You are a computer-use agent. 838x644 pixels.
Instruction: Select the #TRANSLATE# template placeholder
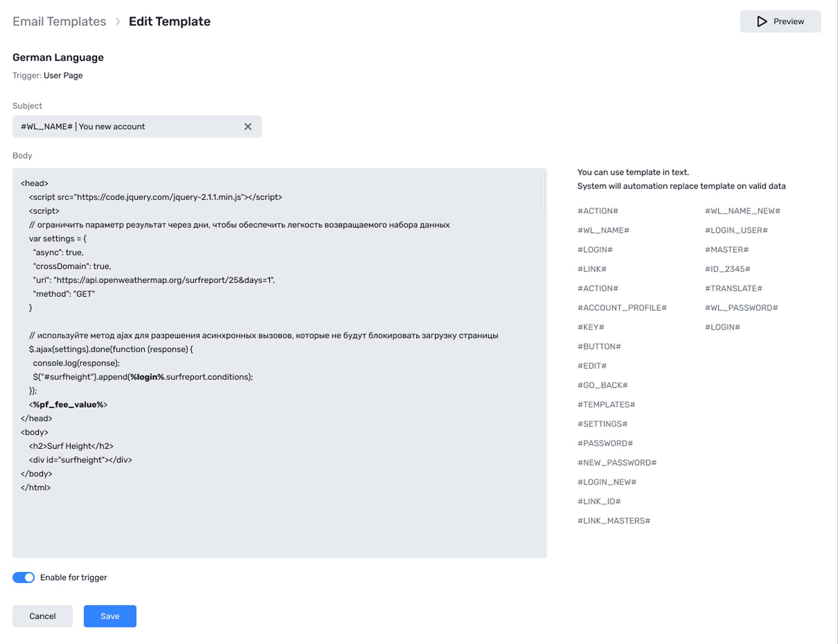(733, 288)
